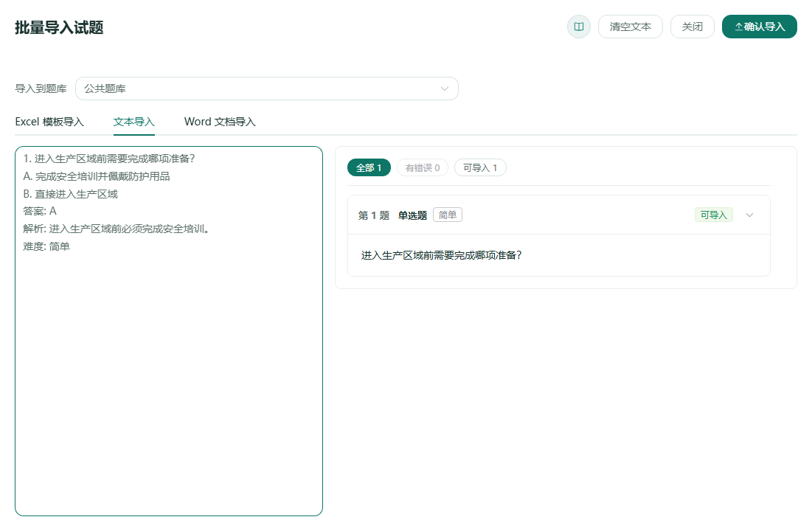Confirm import with 确认导入 button
Viewport: 812px width, 531px height.
point(759,27)
